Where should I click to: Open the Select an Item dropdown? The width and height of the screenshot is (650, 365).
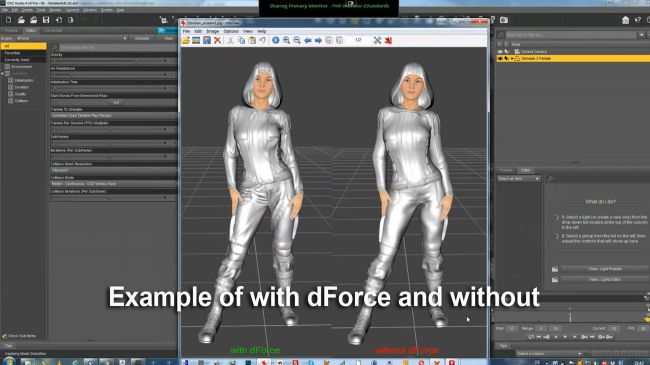click(519, 179)
